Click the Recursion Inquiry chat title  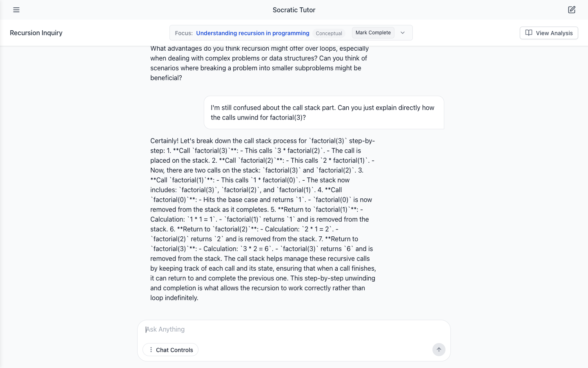tap(36, 33)
